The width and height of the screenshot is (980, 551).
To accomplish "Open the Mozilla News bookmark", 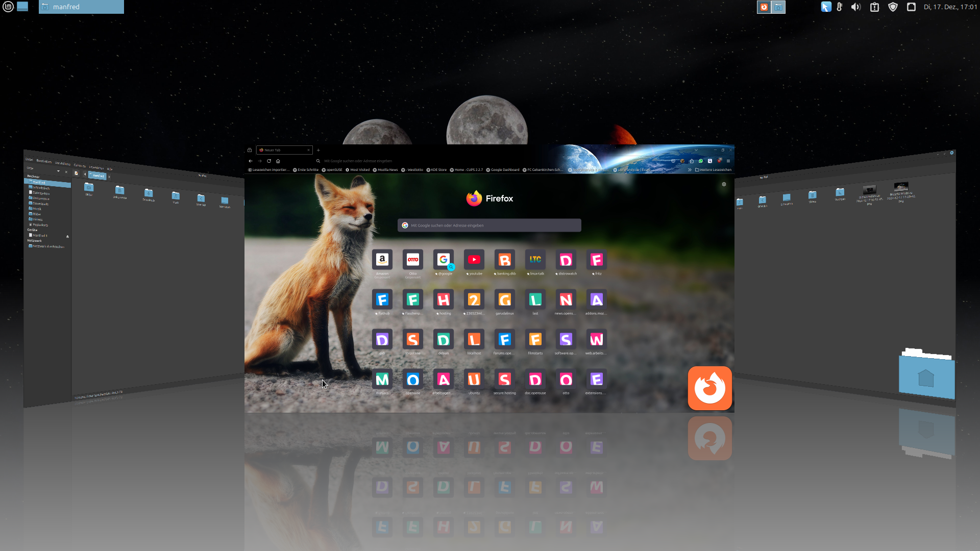I will 385,170.
